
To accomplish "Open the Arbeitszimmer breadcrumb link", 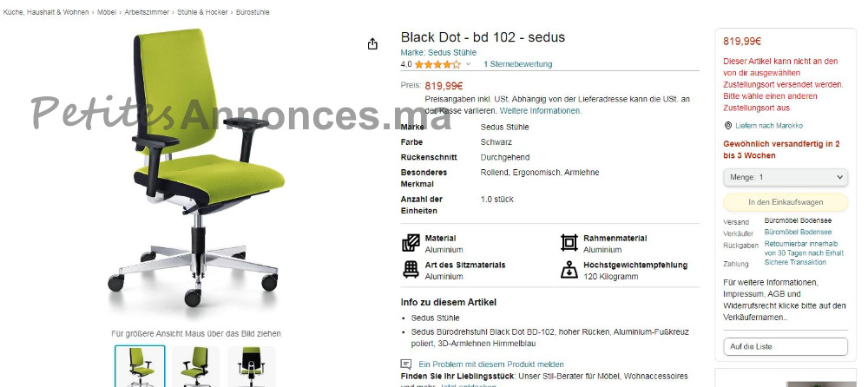I will pos(147,12).
